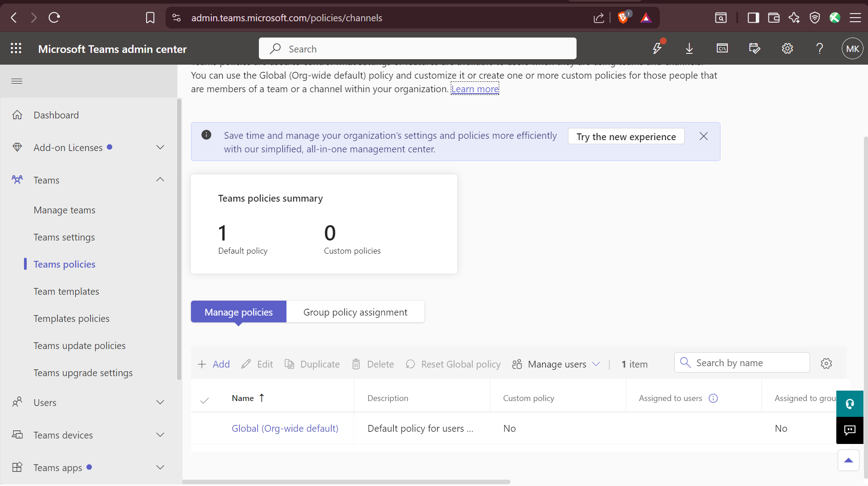
Task: Open Manage teams
Action: [64, 210]
